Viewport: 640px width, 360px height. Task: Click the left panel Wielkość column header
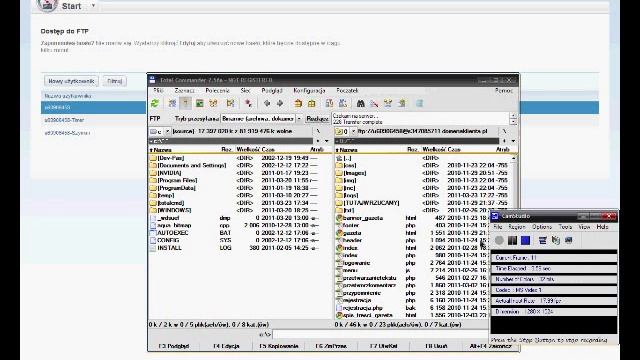click(x=249, y=150)
